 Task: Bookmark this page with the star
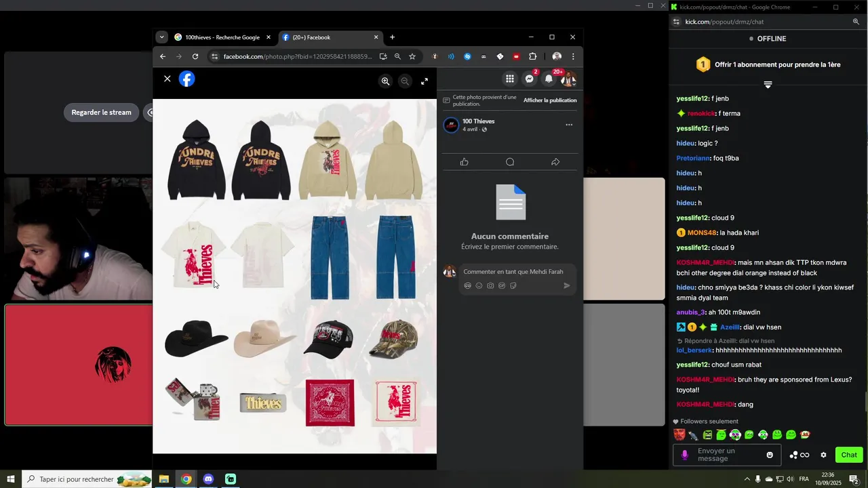pos(412,57)
